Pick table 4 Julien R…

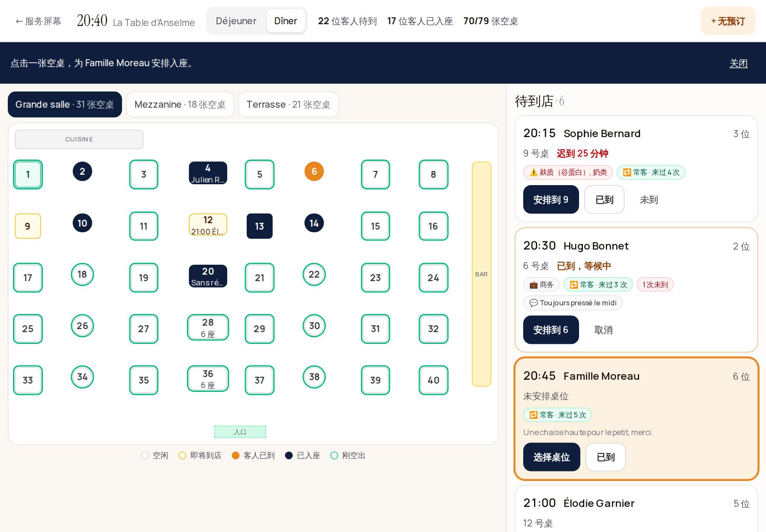tap(208, 173)
